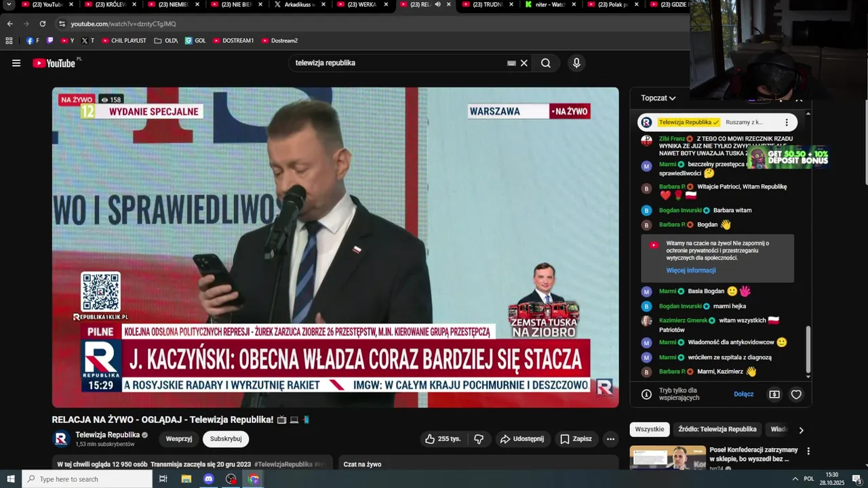Open the Konfederacja video suggestion thumbnail

tap(668, 457)
